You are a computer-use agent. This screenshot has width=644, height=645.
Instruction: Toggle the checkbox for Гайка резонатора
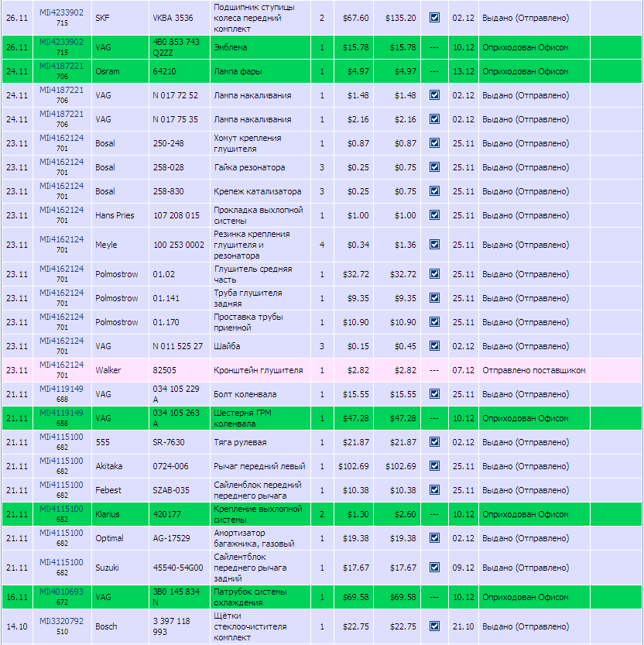point(434,167)
